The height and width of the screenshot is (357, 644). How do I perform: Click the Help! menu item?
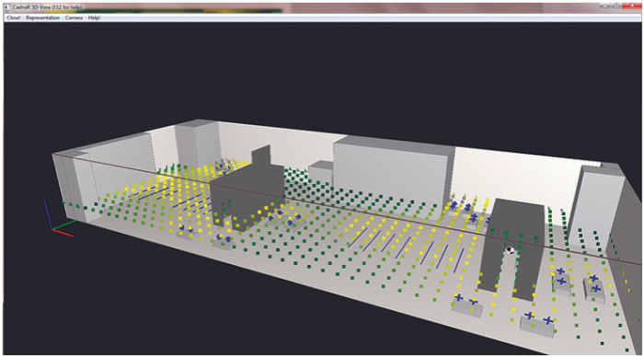(x=94, y=17)
